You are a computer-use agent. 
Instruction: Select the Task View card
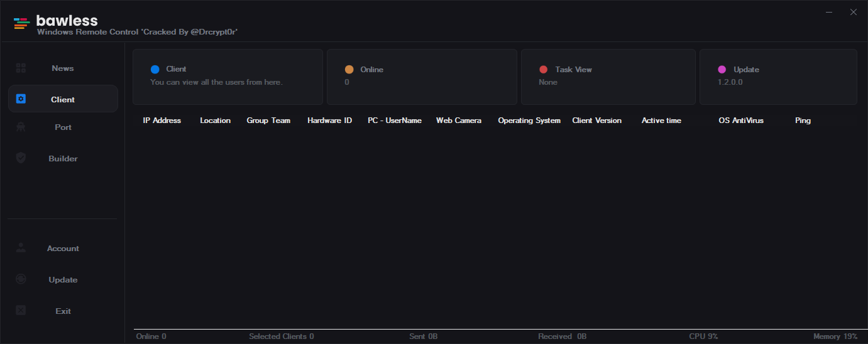[x=608, y=77]
